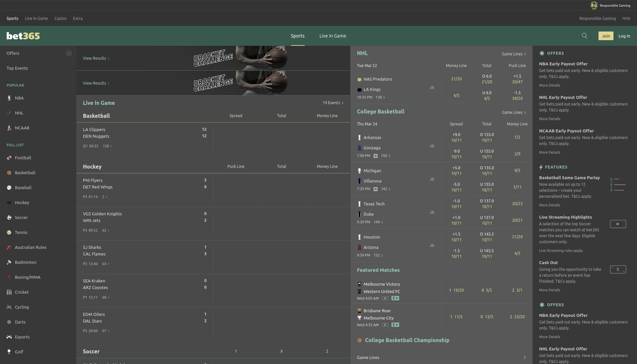Open View Results for first Bracket Challenge
Viewport: 637px width, 364px height.
point(96,58)
